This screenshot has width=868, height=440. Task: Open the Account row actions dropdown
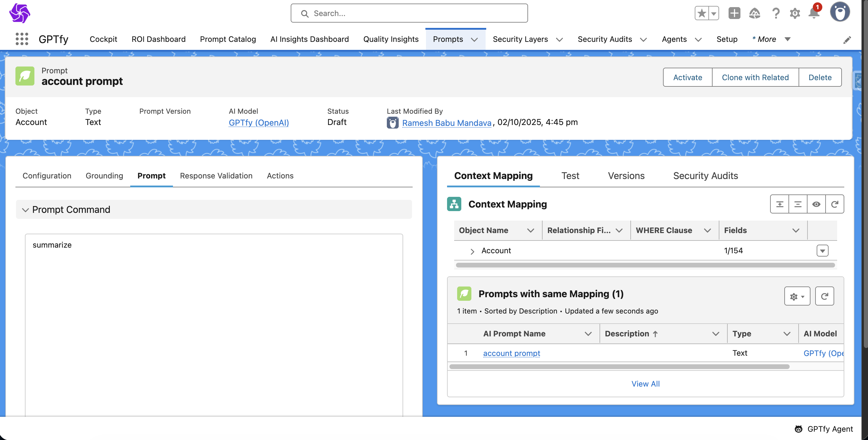pyautogui.click(x=822, y=251)
